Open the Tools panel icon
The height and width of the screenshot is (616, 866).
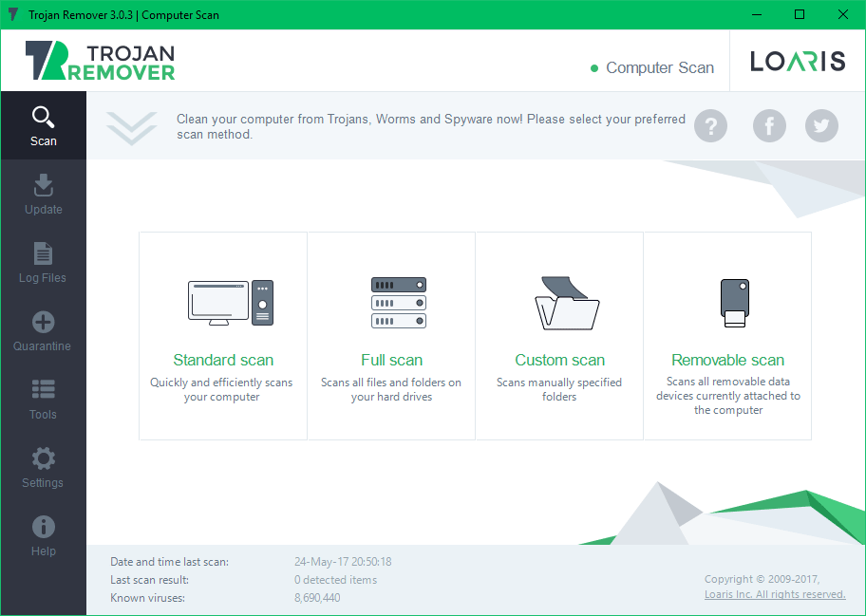[x=43, y=390]
